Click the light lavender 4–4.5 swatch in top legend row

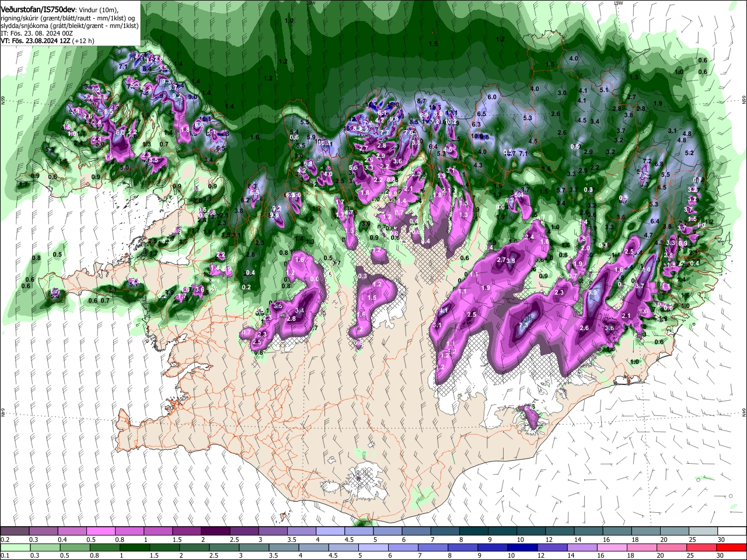tap(330, 531)
